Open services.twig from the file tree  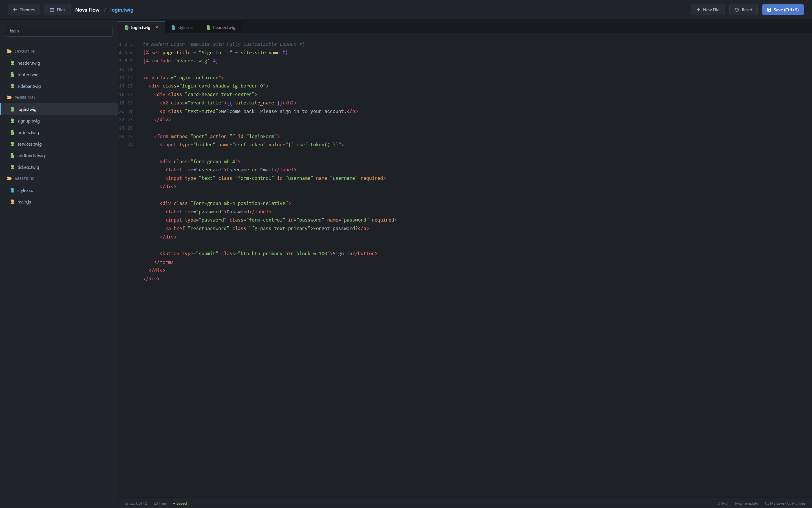click(x=59, y=144)
